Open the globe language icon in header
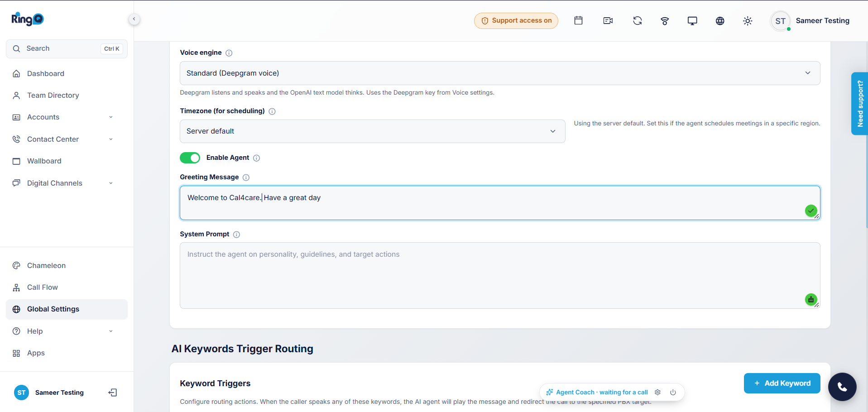Screen dimensions: 868x412 point(720,21)
